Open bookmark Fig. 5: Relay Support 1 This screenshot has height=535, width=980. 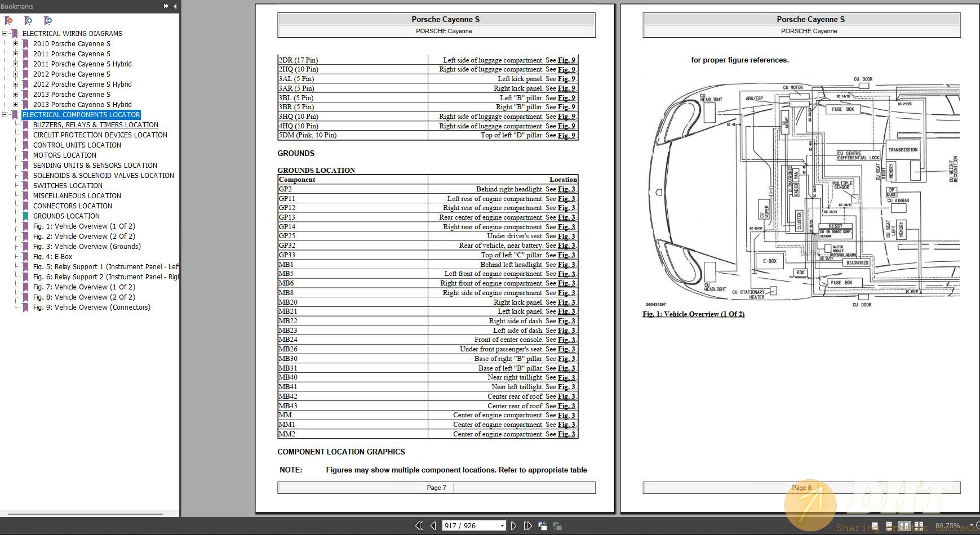pos(106,267)
